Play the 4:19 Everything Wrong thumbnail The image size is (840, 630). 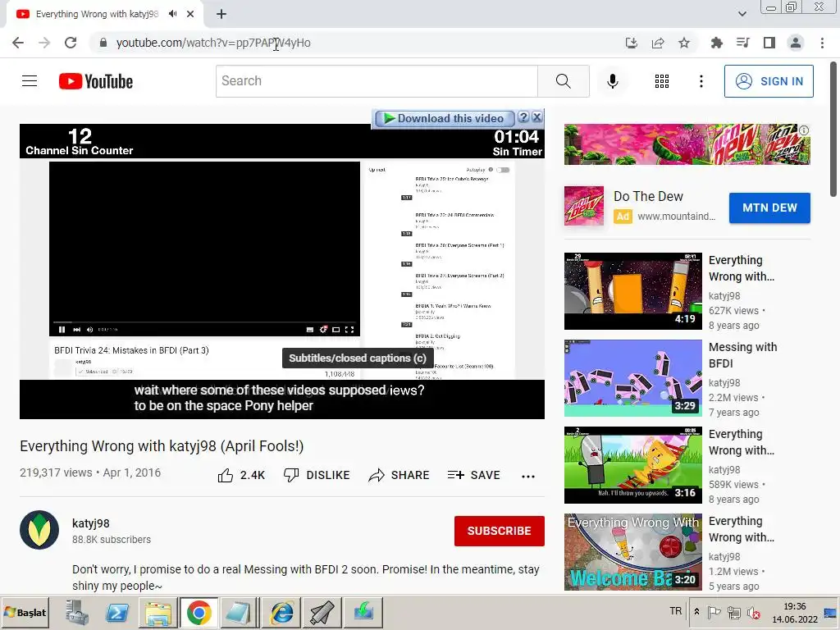pyautogui.click(x=632, y=291)
